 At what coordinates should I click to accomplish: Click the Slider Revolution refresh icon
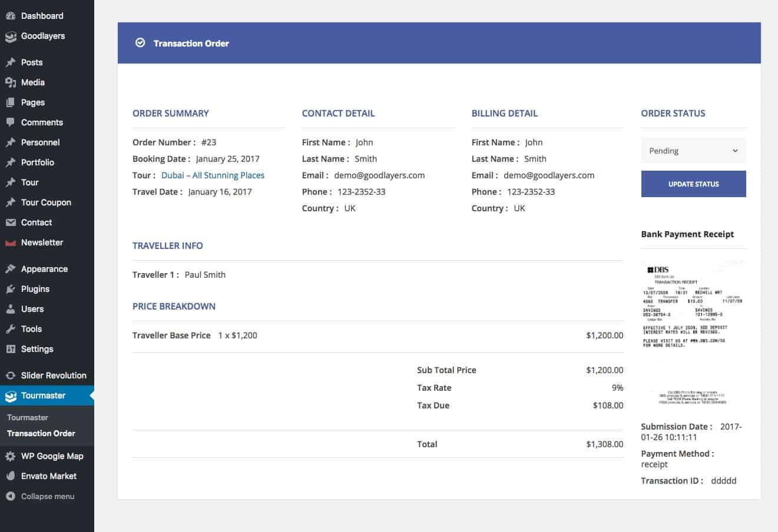pos(10,375)
